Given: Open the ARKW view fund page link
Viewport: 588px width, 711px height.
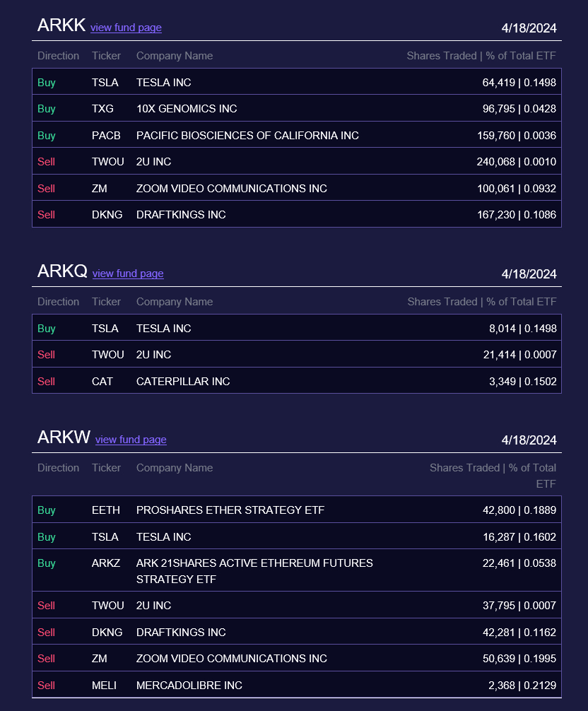Looking at the screenshot, I should (131, 440).
